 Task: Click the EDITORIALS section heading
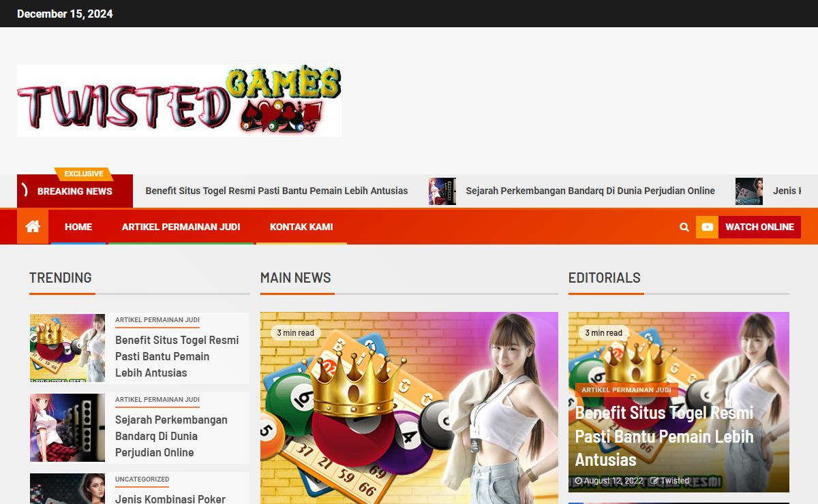tap(605, 278)
